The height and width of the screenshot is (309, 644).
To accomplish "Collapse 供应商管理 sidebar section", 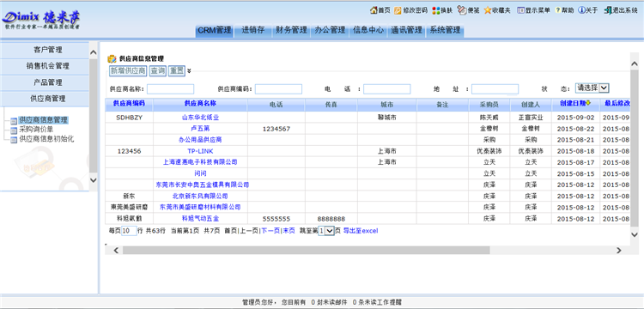I will click(x=45, y=99).
